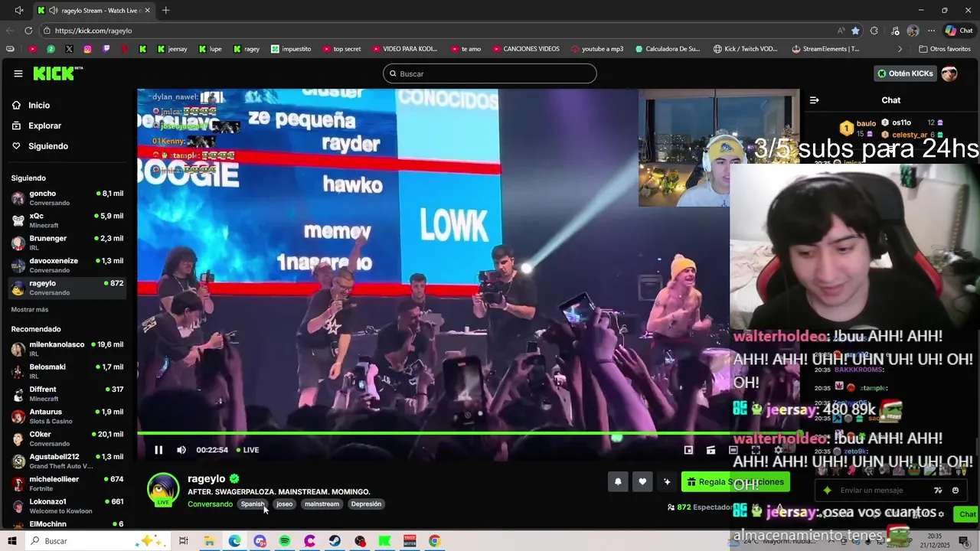
Task: Pause the live stream video
Action: (158, 450)
